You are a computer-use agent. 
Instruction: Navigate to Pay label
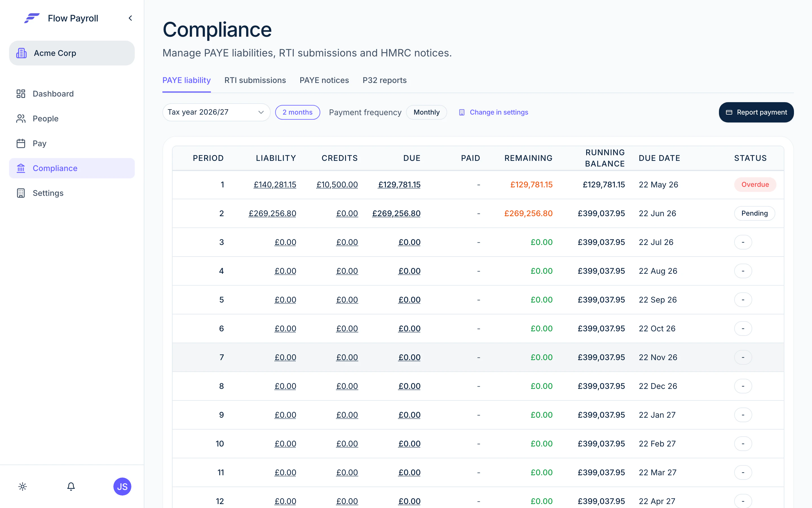(x=39, y=143)
